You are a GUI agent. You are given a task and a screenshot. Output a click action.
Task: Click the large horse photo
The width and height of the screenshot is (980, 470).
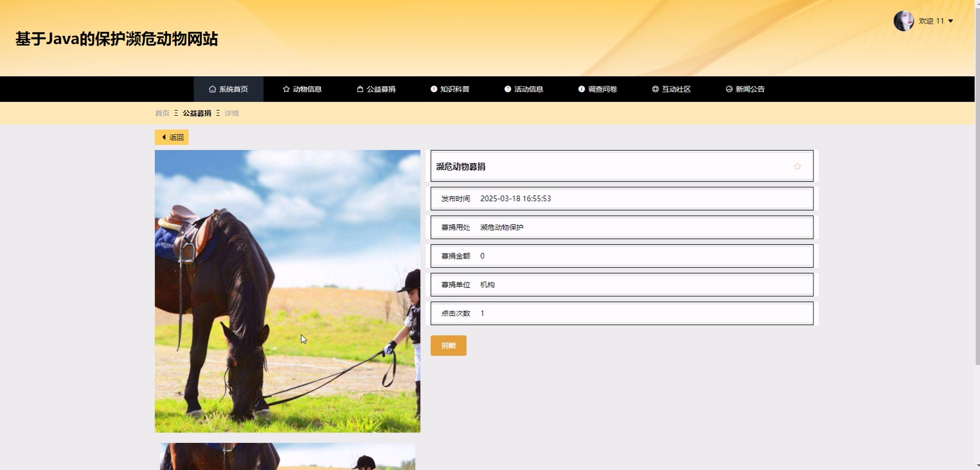click(287, 291)
